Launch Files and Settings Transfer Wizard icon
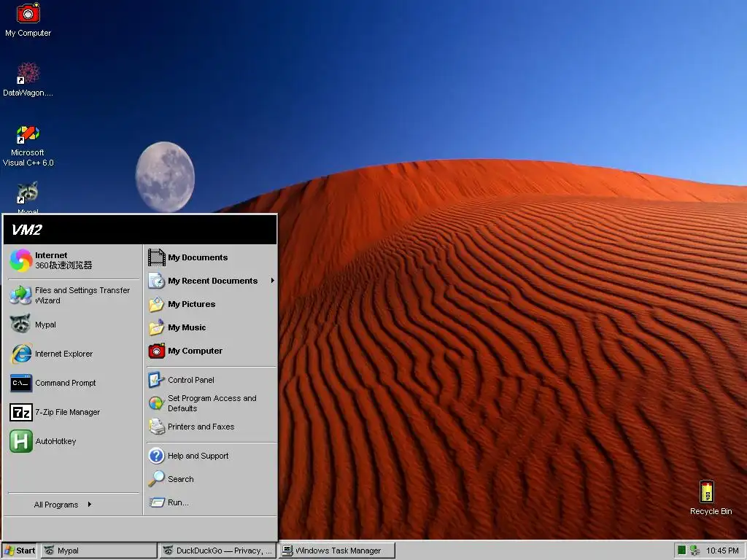The height and width of the screenshot is (560, 747). coord(21,295)
